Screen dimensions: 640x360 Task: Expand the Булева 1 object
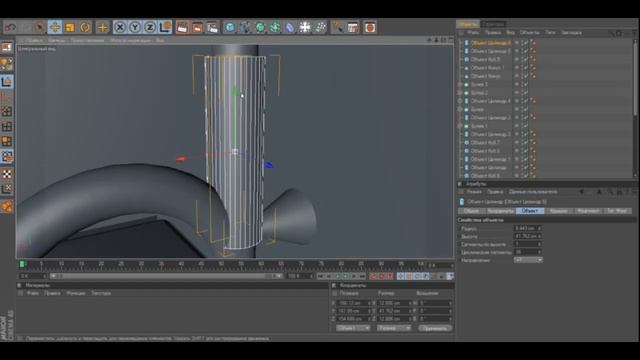click(x=460, y=126)
